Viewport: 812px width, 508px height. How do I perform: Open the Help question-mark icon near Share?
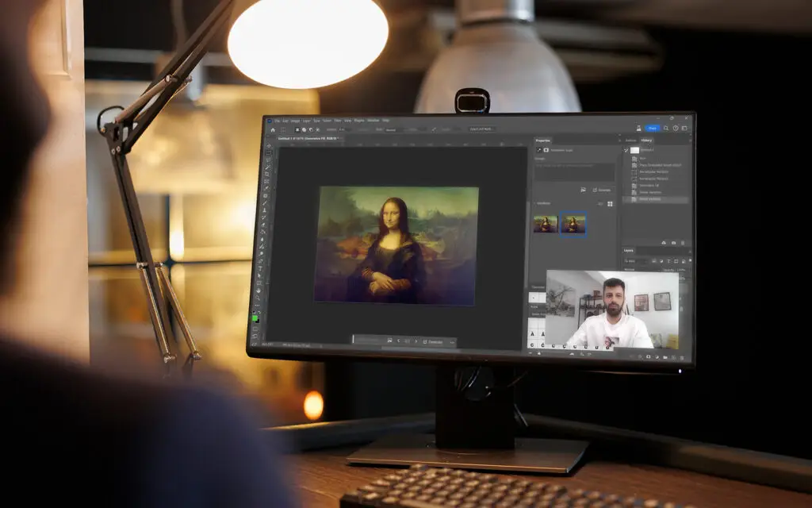tap(676, 128)
